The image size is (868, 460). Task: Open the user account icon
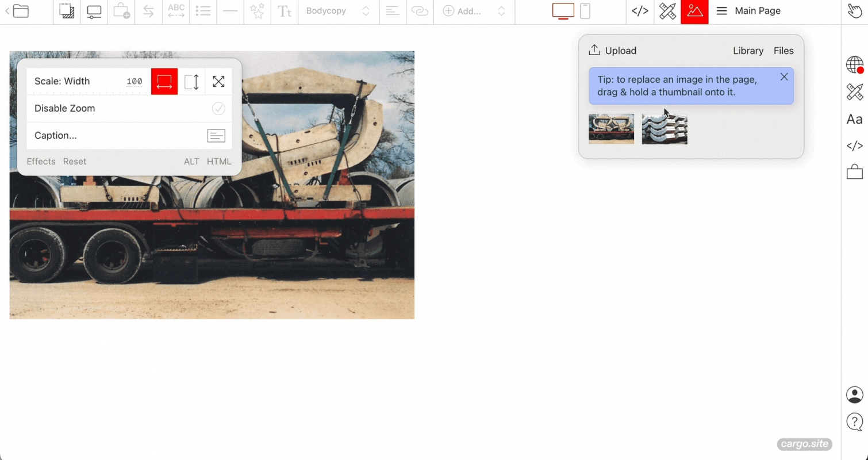click(855, 394)
